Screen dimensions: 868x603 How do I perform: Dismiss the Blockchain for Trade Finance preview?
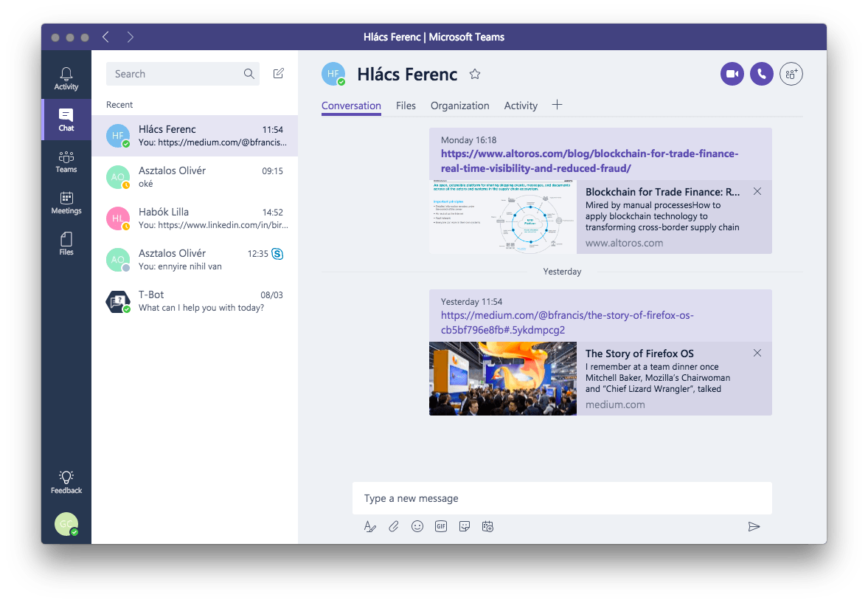coord(757,191)
